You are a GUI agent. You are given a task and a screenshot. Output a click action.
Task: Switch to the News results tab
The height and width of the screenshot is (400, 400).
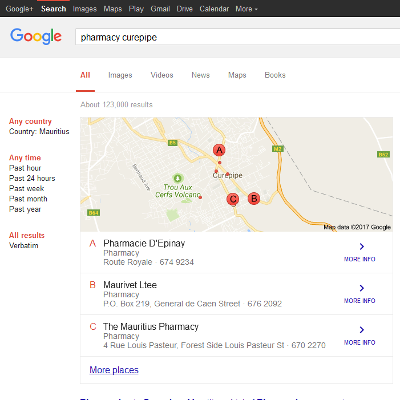pyautogui.click(x=201, y=75)
